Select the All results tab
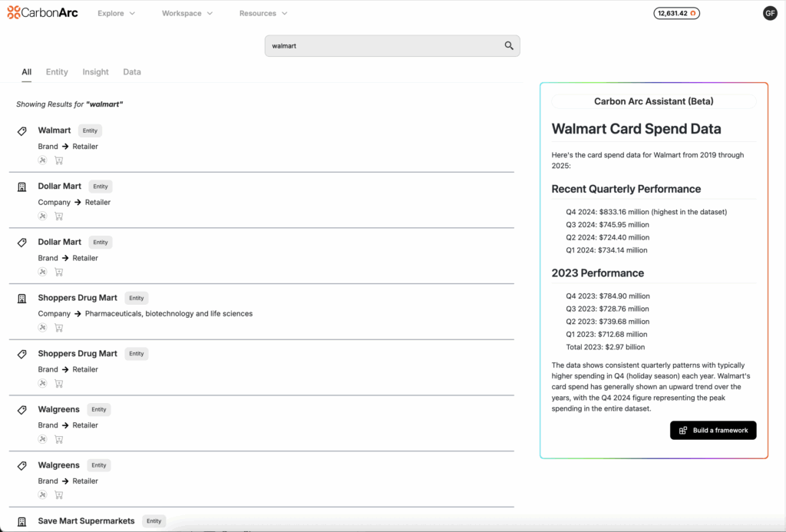786x532 pixels. 27,71
